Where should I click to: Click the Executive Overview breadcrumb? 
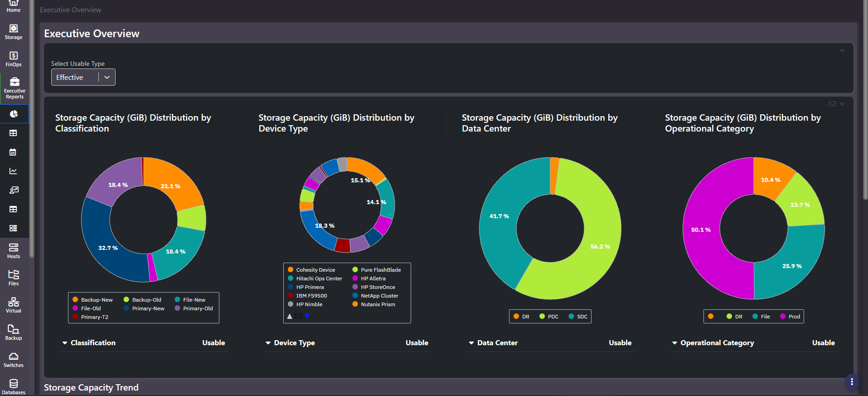[70, 10]
